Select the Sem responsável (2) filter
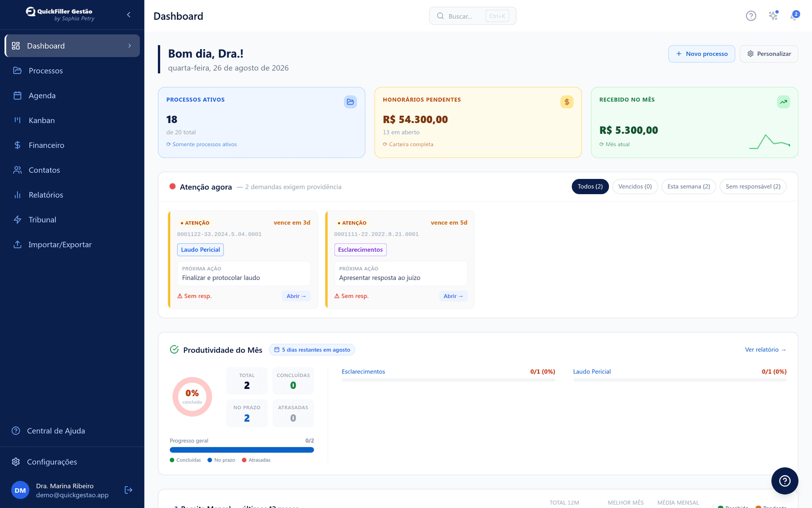This screenshot has height=508, width=812. coord(753,186)
